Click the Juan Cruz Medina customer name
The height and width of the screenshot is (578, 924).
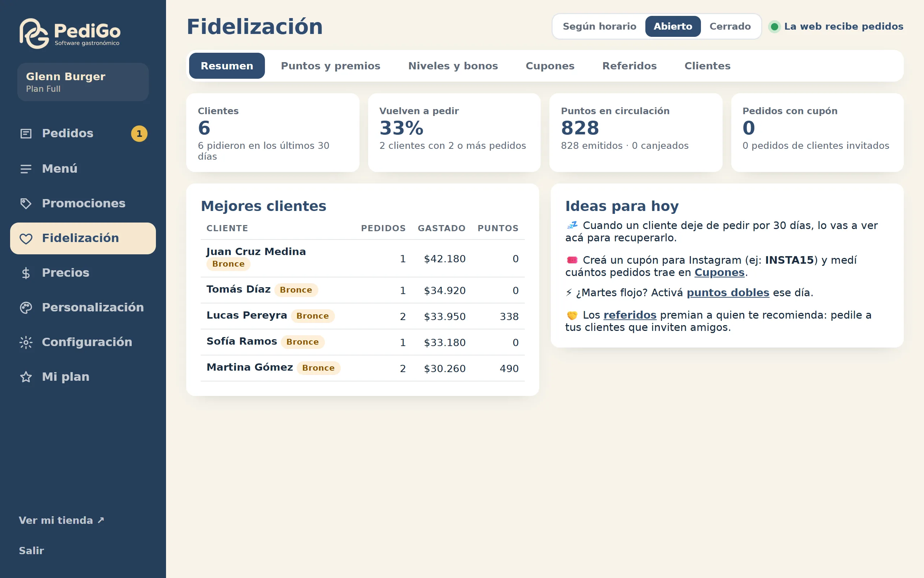coord(256,251)
